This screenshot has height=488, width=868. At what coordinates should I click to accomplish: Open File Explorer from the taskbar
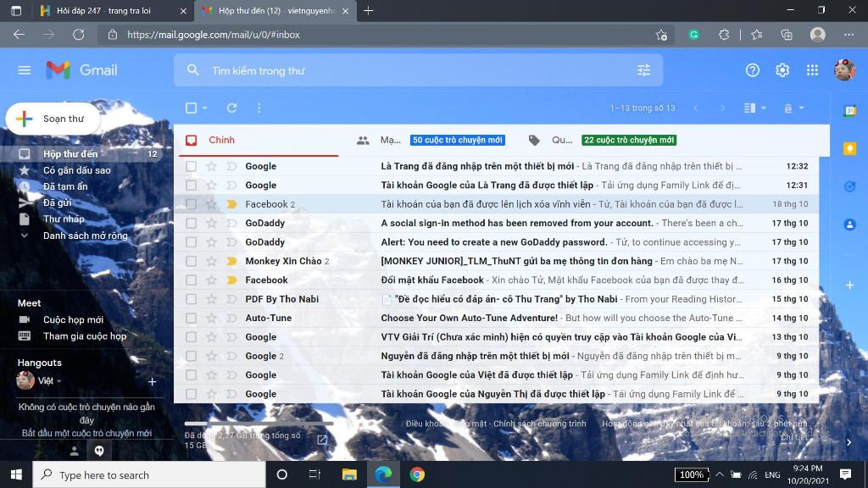349,474
